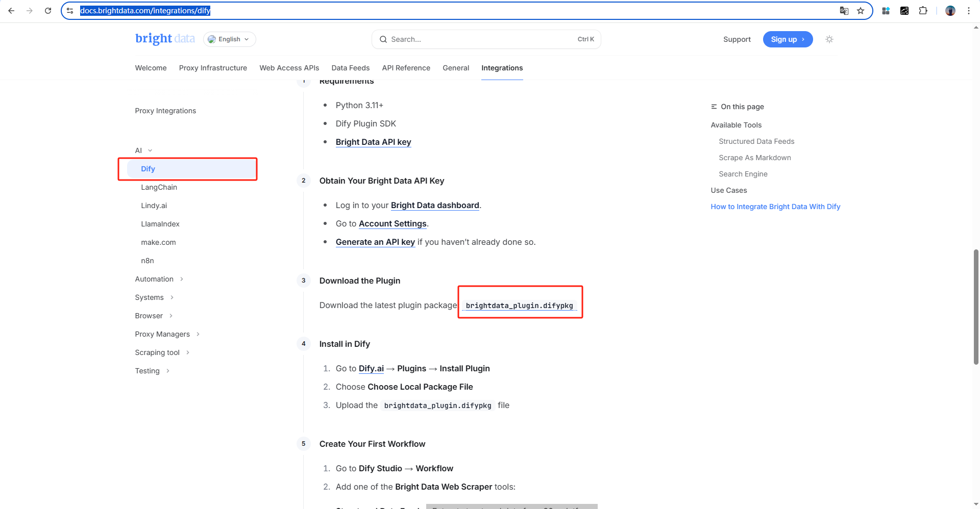Switch to Web Access APIs tab
Image resolution: width=980 pixels, height=509 pixels.
289,68
